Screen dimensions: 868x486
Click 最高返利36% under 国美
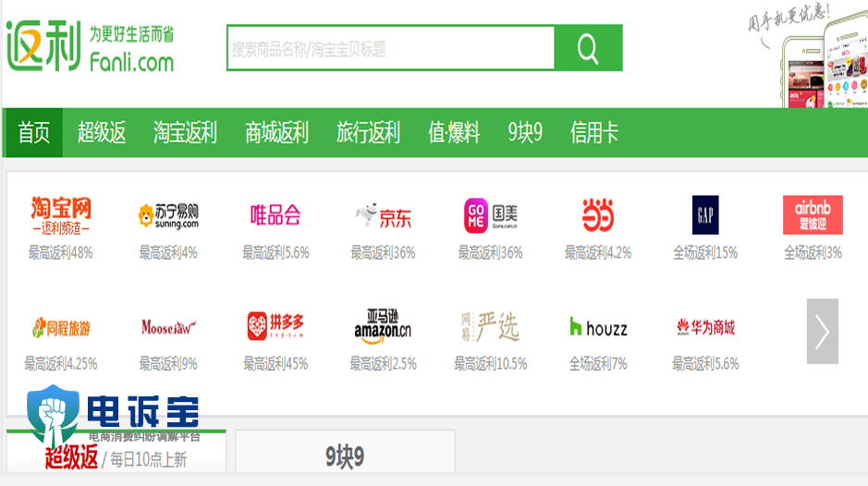tap(491, 253)
